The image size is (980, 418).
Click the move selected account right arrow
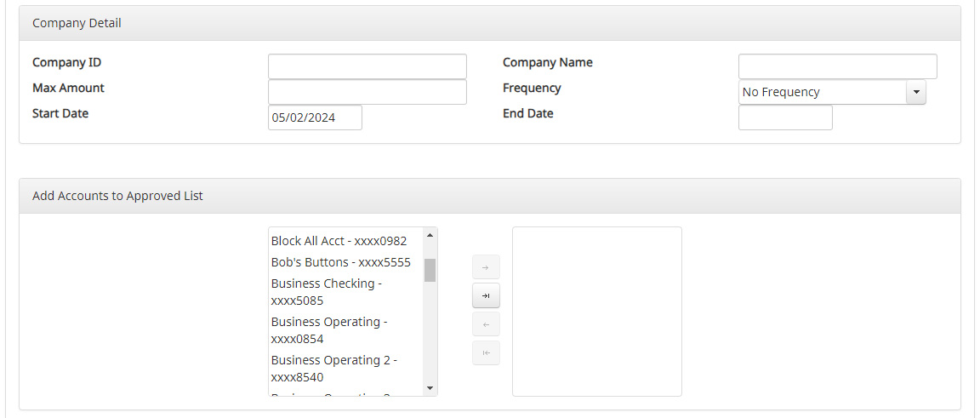(486, 267)
